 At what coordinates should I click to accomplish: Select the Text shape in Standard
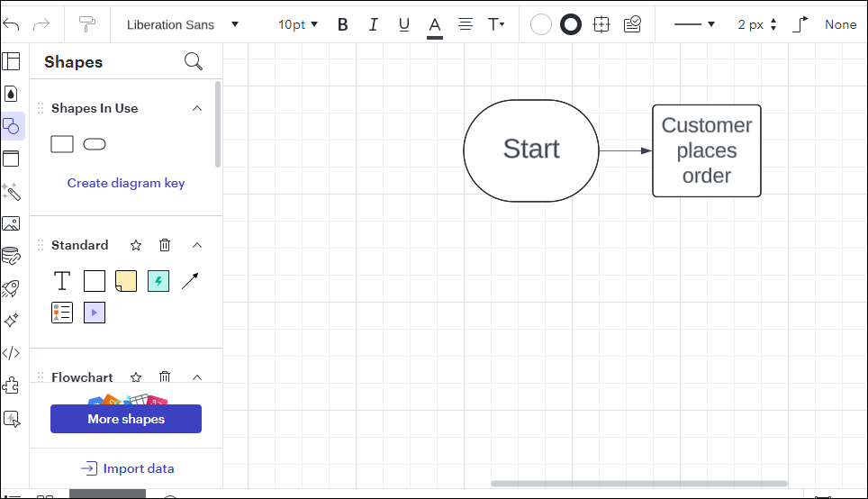coord(62,281)
